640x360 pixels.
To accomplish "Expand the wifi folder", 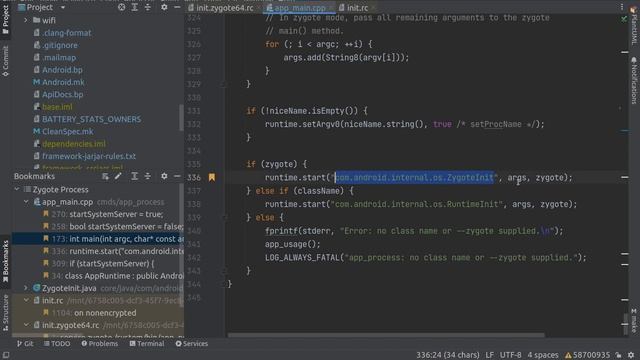I will (26, 20).
